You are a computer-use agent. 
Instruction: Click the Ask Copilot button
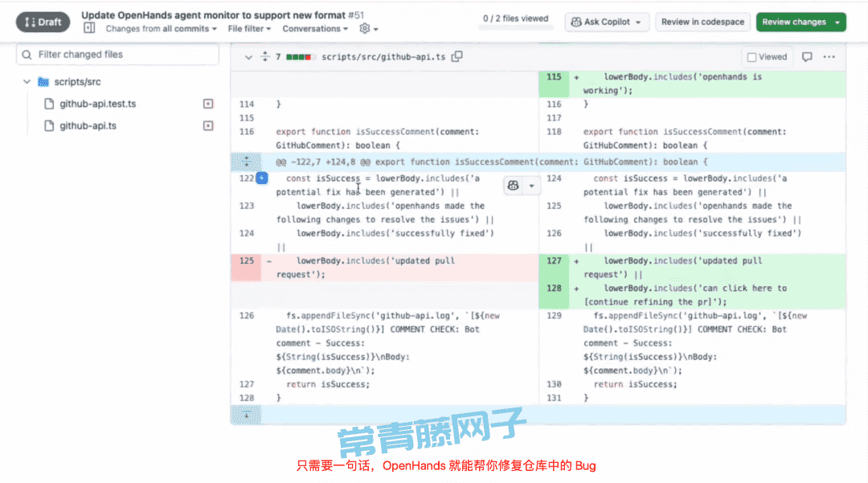pyautogui.click(x=607, y=23)
